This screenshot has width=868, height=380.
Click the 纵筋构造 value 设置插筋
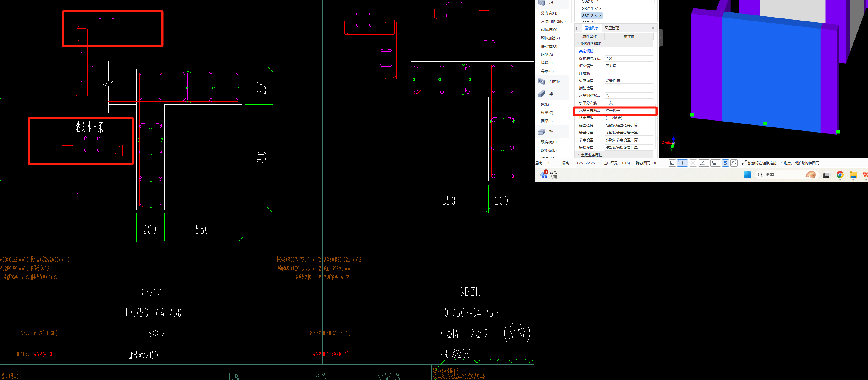(x=629, y=81)
